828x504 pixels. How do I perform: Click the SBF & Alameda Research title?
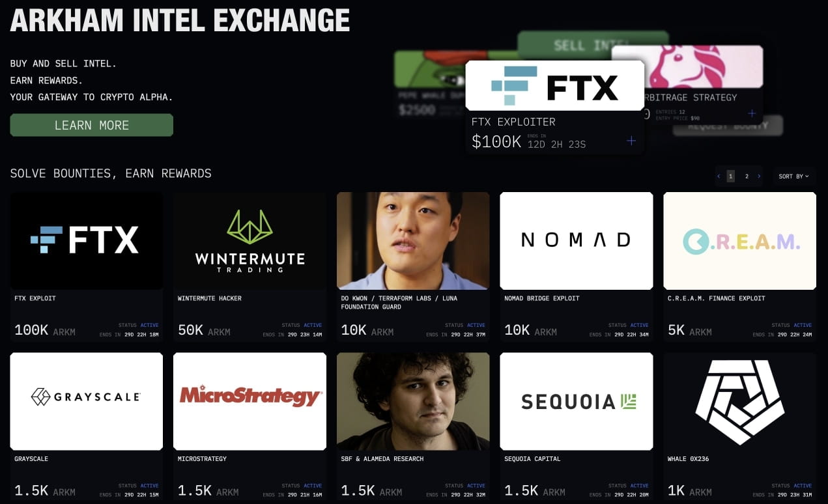point(382,459)
